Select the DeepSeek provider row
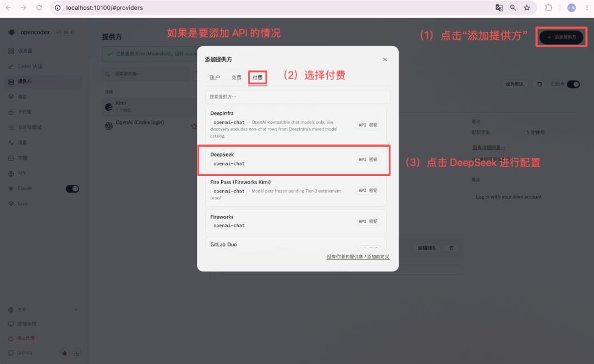 (296, 159)
